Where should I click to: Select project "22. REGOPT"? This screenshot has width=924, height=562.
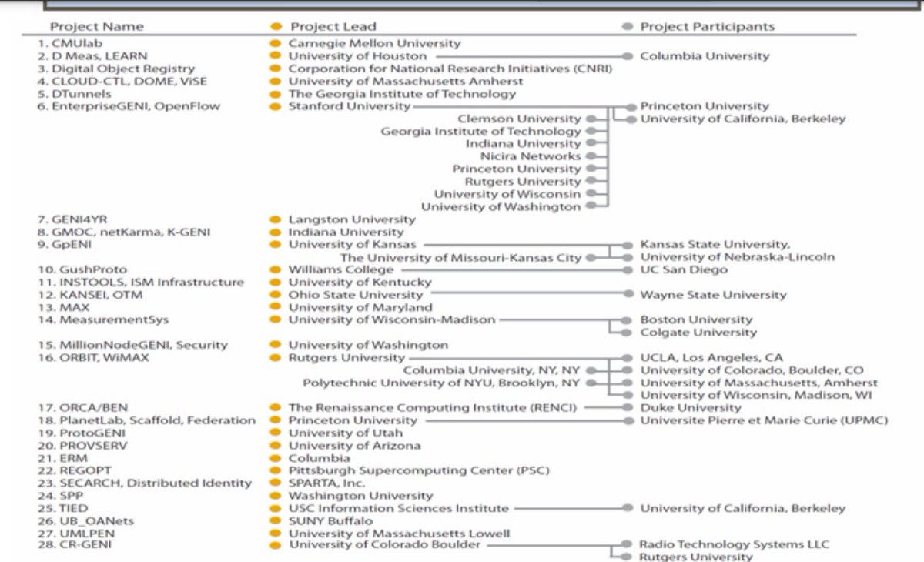[x=74, y=470]
